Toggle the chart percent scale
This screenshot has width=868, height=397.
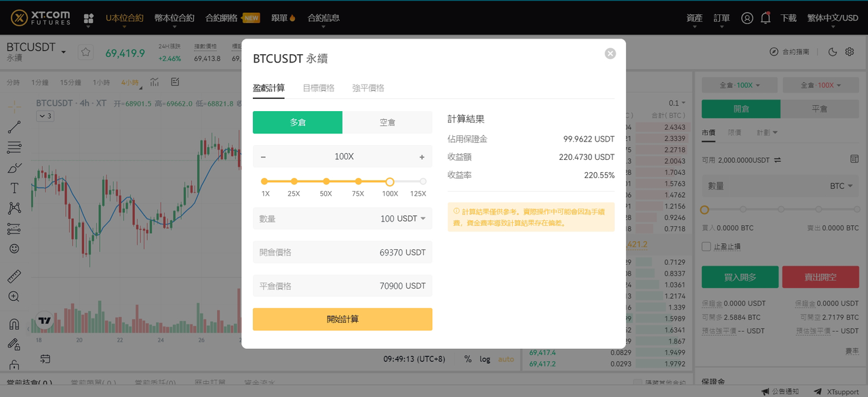coord(468,359)
